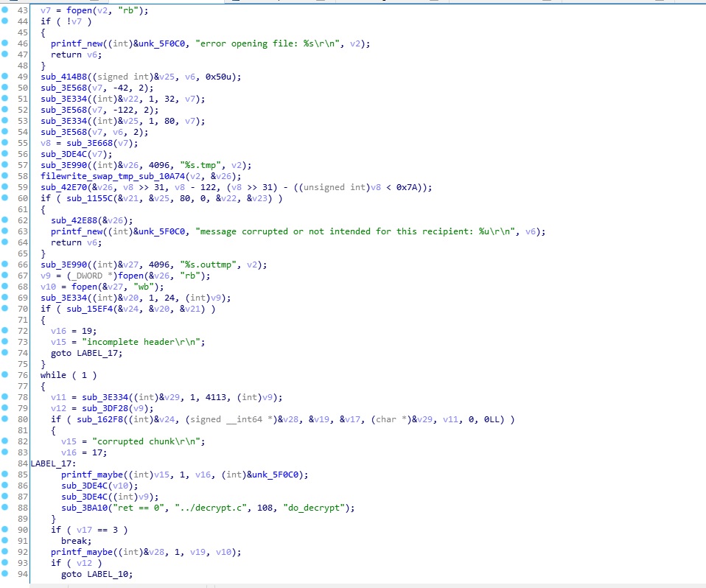
Task: Click the breakpoint dot next to line 72
Action: [x=7, y=331]
